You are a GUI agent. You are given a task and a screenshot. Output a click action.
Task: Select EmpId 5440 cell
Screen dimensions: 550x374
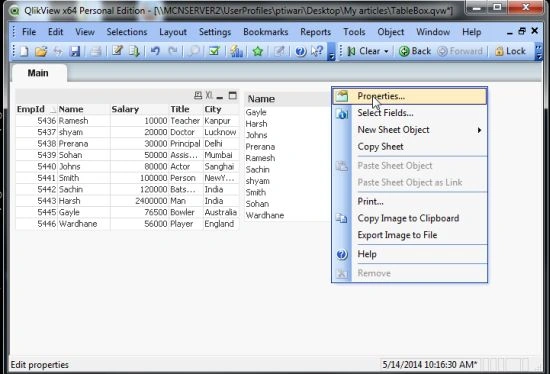pyautogui.click(x=47, y=167)
